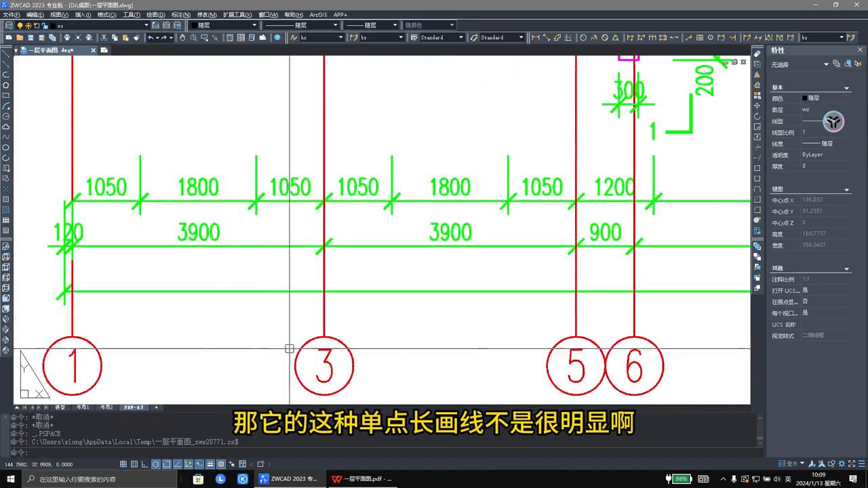Click the Undo arrow icon

[150, 37]
